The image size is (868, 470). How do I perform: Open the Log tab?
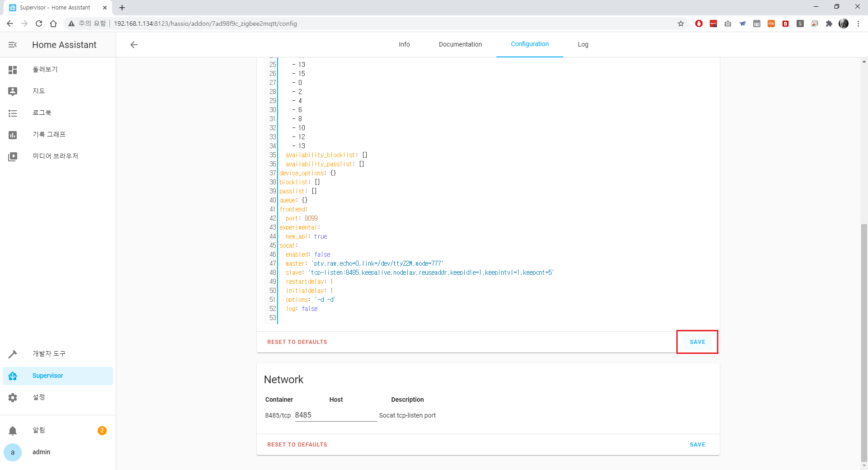583,44
